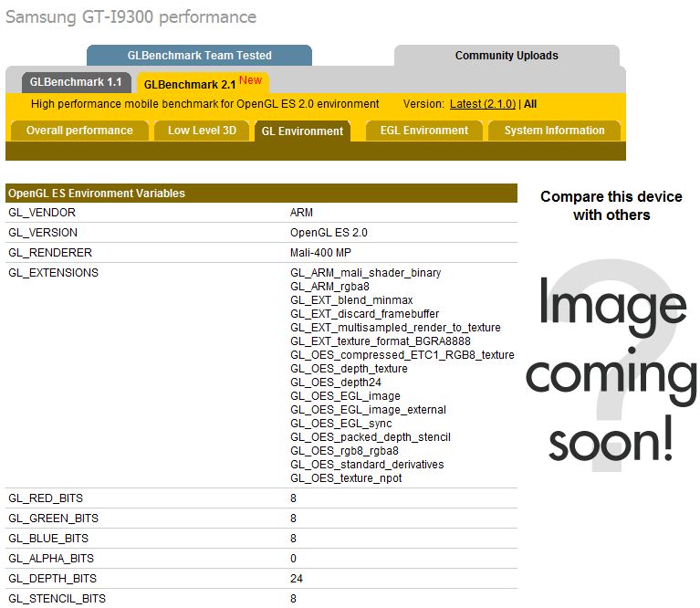The image size is (700, 608).
Task: Click the Samsung GT-I9300 performance title
Action: click(x=131, y=17)
